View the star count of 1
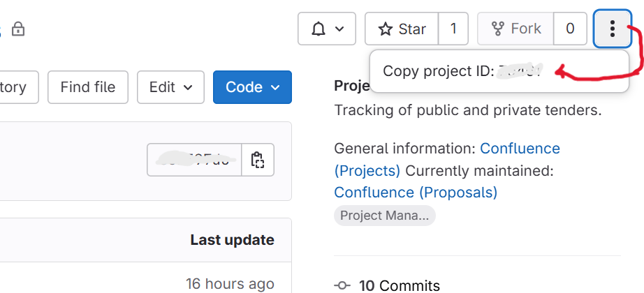 tap(453, 29)
